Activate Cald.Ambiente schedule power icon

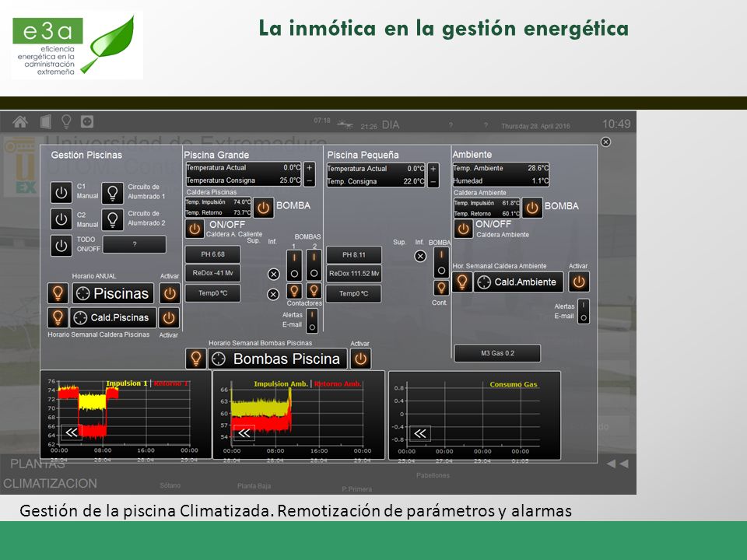tap(579, 282)
